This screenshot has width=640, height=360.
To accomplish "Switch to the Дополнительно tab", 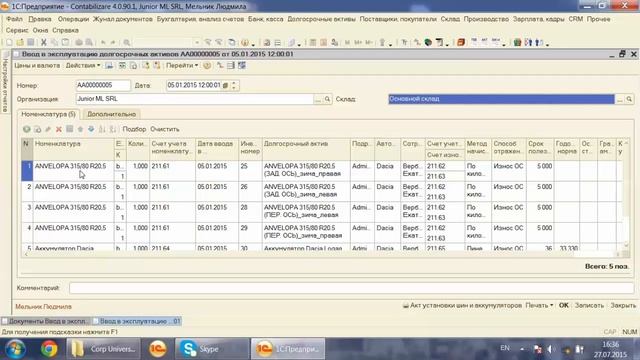I will pos(111,114).
